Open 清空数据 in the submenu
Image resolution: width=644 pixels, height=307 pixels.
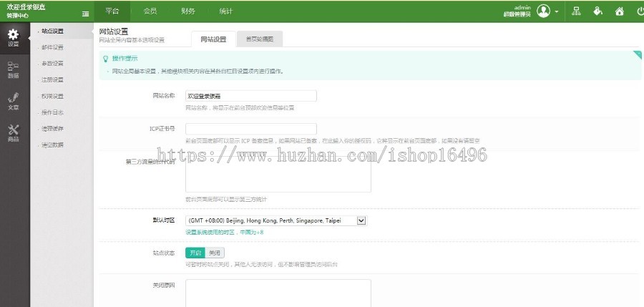(52, 145)
